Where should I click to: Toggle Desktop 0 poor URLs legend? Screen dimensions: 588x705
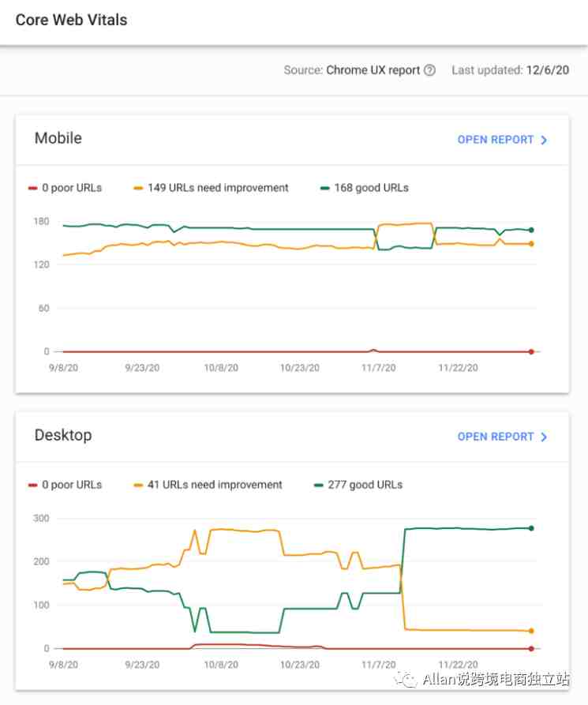point(65,485)
